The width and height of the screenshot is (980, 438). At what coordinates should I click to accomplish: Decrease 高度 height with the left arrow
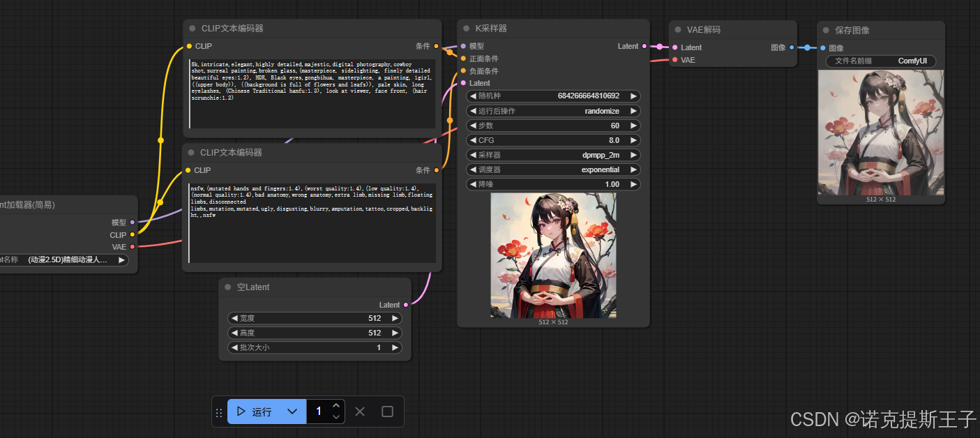234,333
